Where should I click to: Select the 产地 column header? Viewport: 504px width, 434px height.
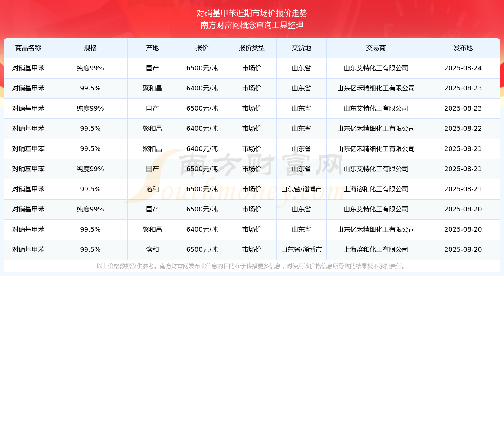coord(152,48)
